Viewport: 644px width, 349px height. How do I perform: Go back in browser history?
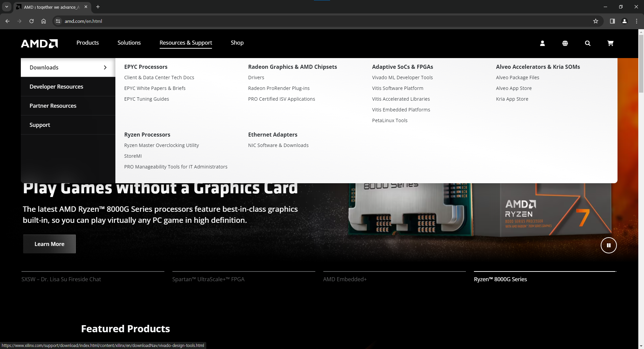[x=7, y=21]
